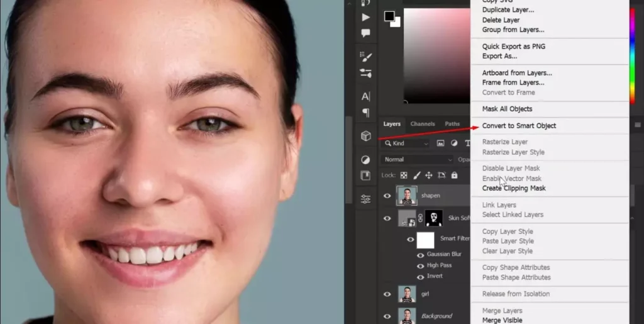Open the Normal blend mode dropdown

[x=417, y=159]
